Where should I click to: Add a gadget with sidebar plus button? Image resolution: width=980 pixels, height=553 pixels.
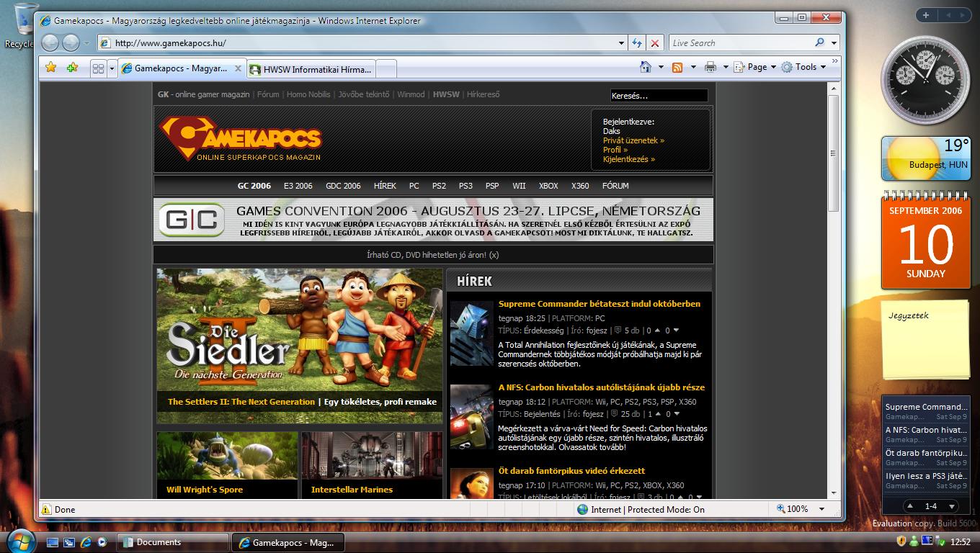926,15
